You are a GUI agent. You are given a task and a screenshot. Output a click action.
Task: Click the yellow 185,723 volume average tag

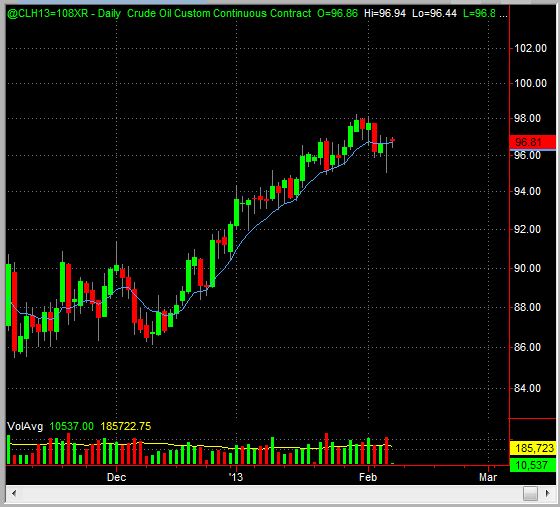pyautogui.click(x=533, y=448)
